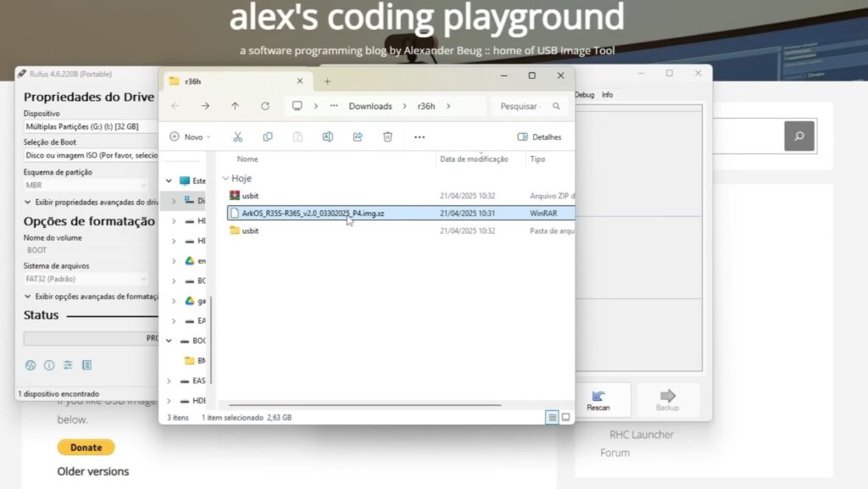Switch to details list view in Explorer status bar

pyautogui.click(x=552, y=418)
